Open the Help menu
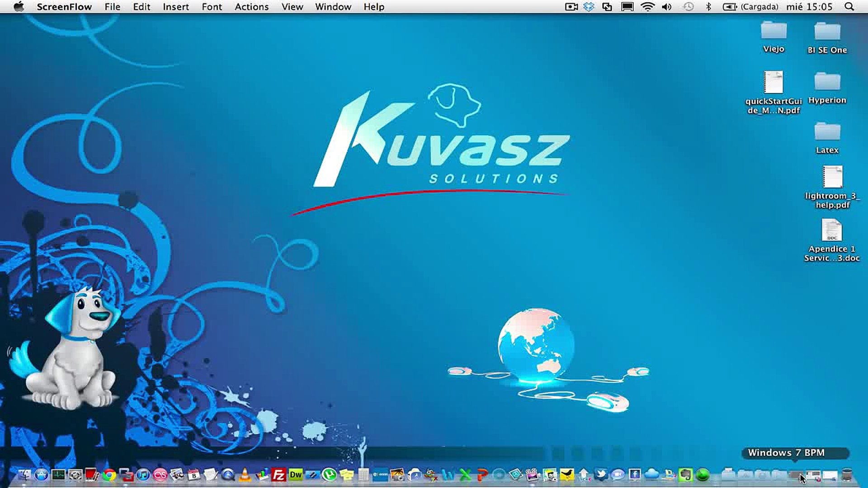Viewport: 868px width, 488px height. click(x=374, y=7)
